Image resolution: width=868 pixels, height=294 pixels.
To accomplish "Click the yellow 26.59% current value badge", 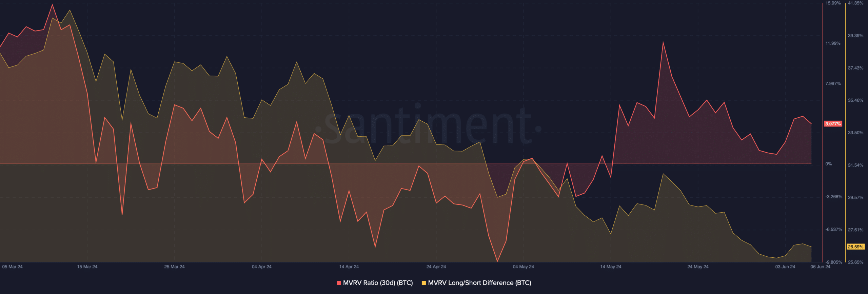I will 855,247.
